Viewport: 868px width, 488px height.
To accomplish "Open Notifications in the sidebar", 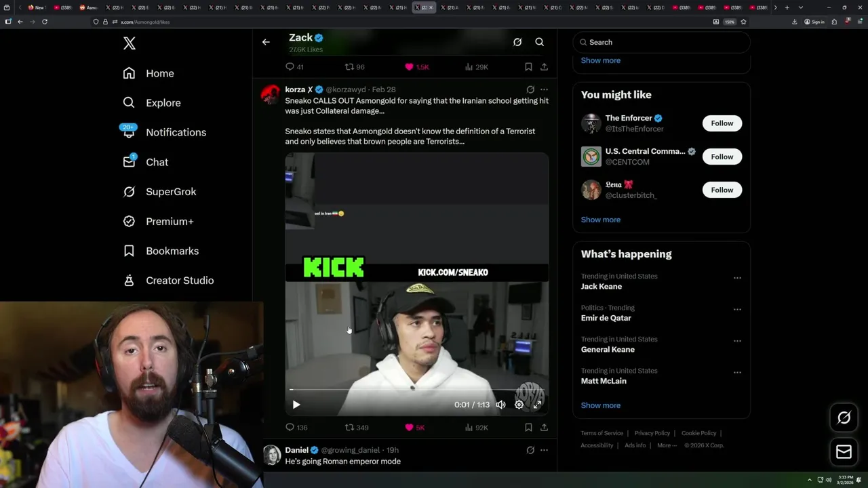I will click(x=164, y=132).
